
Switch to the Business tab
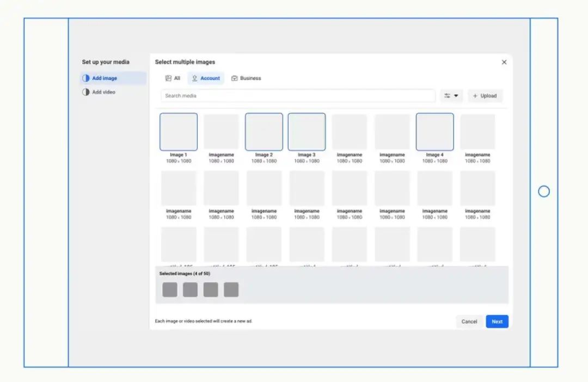click(246, 78)
